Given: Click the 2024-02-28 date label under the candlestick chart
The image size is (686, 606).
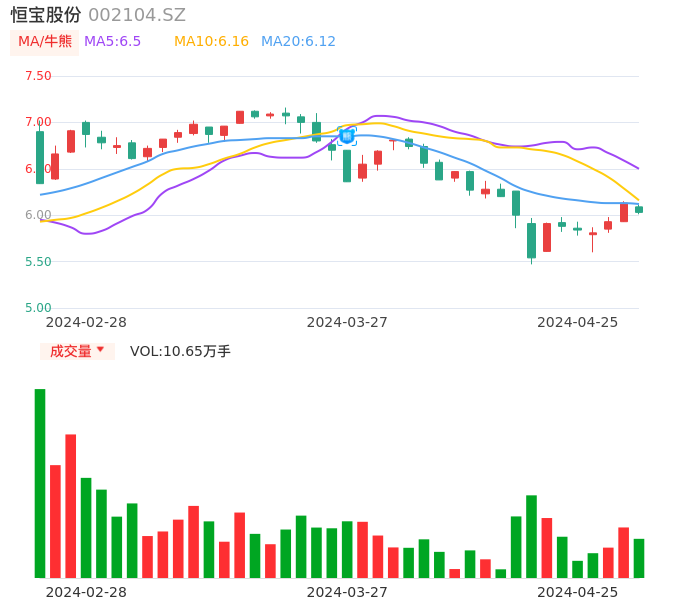Looking at the screenshot, I should (86, 322).
